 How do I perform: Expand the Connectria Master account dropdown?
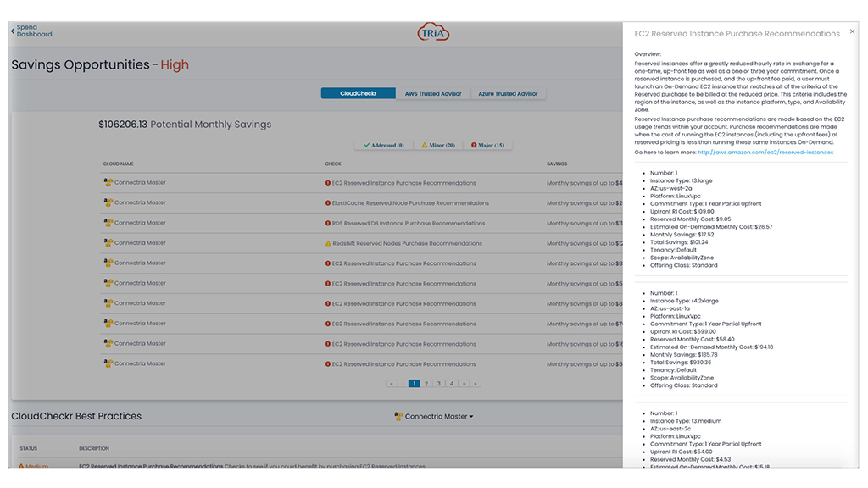click(x=434, y=416)
